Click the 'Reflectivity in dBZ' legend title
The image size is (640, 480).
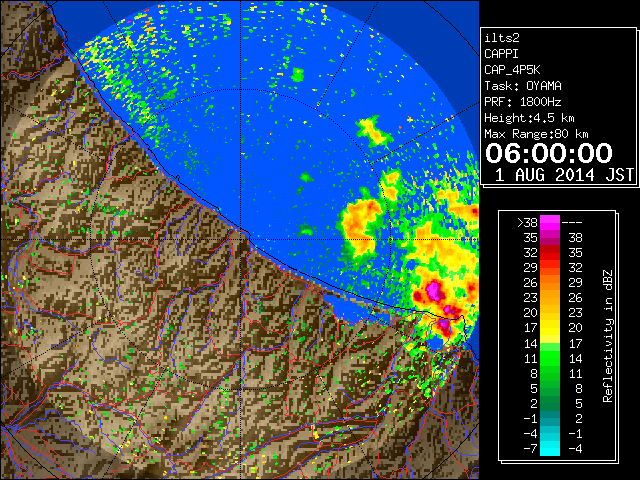coord(608,336)
